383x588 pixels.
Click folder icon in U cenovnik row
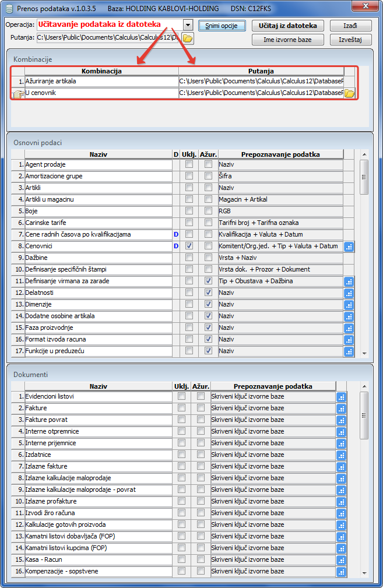(x=349, y=93)
